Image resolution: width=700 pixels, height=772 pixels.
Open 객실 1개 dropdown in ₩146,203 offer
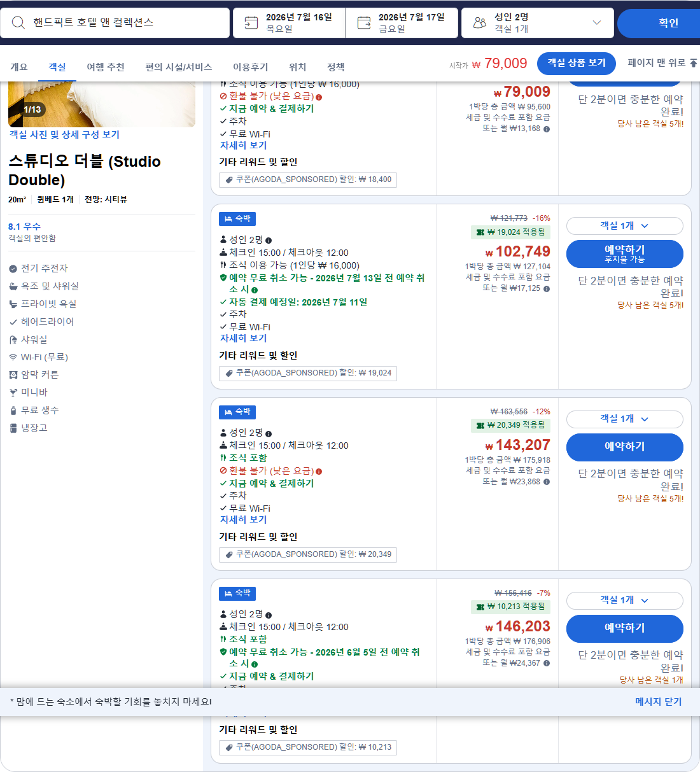tap(624, 600)
